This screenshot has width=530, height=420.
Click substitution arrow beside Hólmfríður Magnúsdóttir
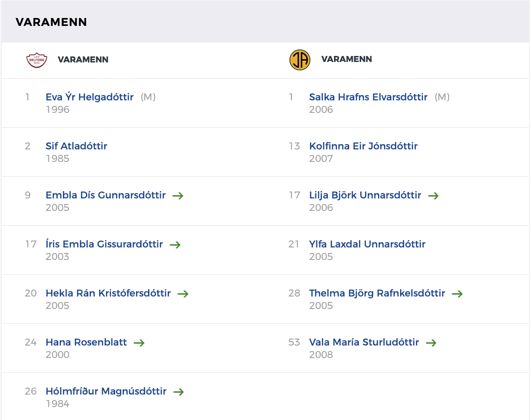click(179, 392)
